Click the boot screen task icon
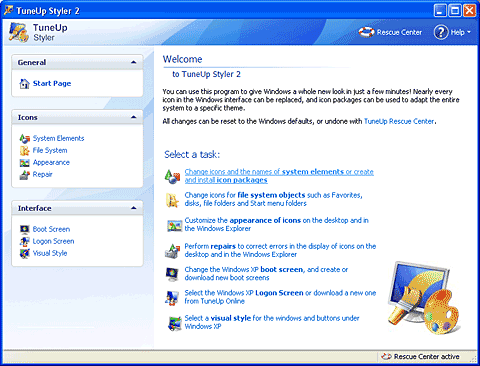The image size is (480, 366). point(173,274)
